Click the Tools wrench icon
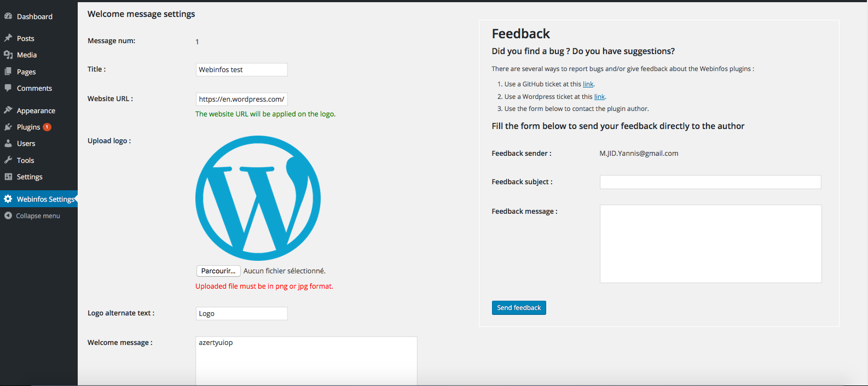Viewport: 868px width, 386px height. tap(8, 160)
